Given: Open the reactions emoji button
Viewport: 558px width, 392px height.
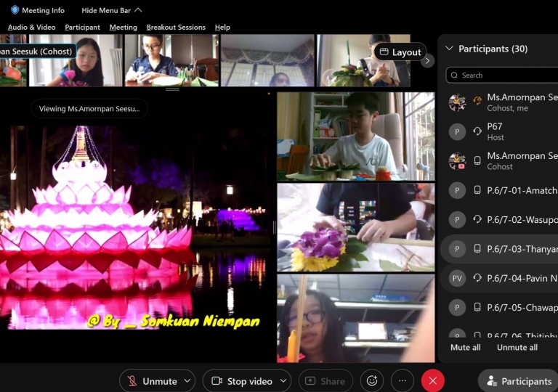Looking at the screenshot, I should 372,381.
